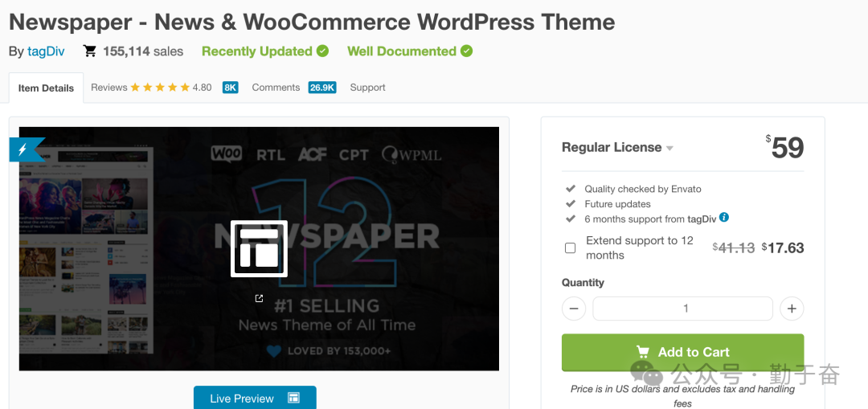Viewport: 868px width, 409px height.
Task: Click the 8K reviews count badge
Action: pyautogui.click(x=231, y=88)
